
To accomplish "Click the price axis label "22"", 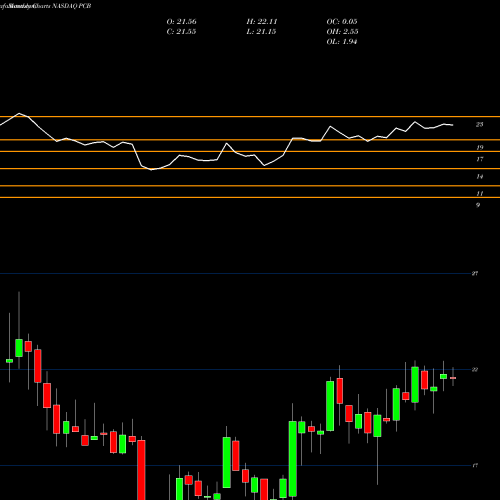I will [x=475, y=370].
